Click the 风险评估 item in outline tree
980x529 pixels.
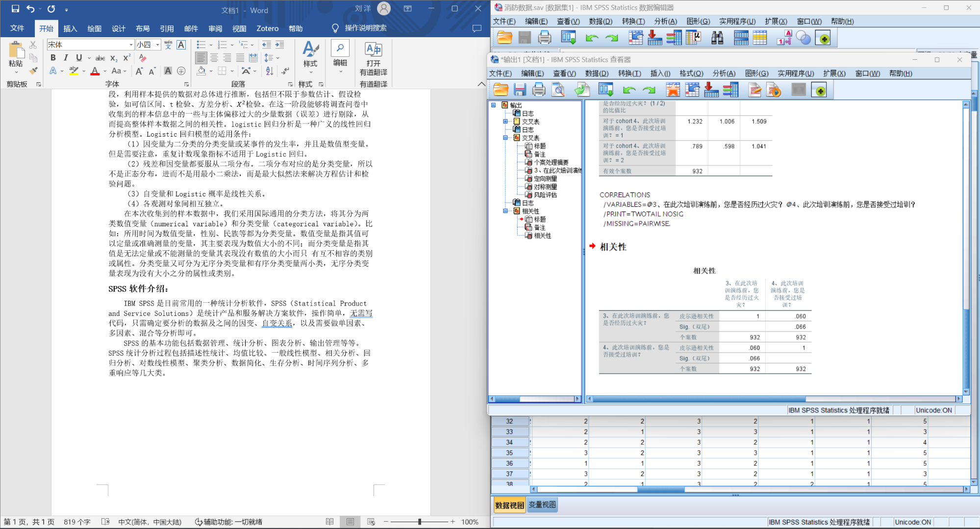pos(545,195)
